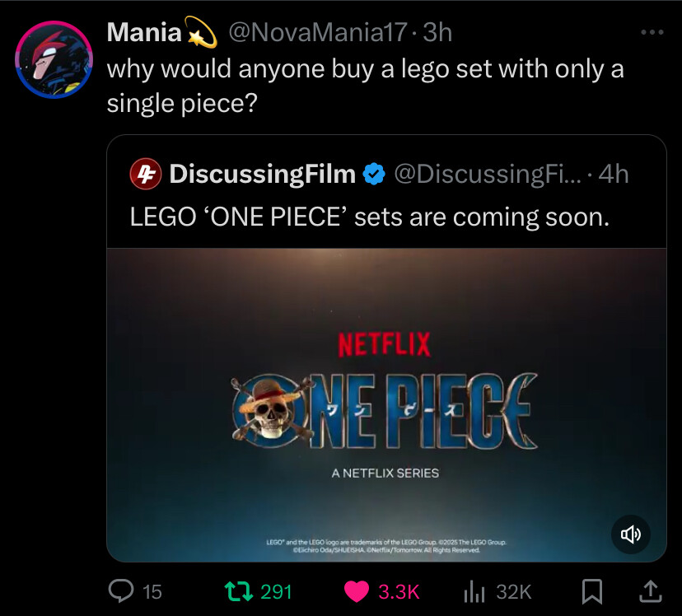Open the tweet's 3h timestamp
Screen dimensions: 682x616
click(437, 33)
